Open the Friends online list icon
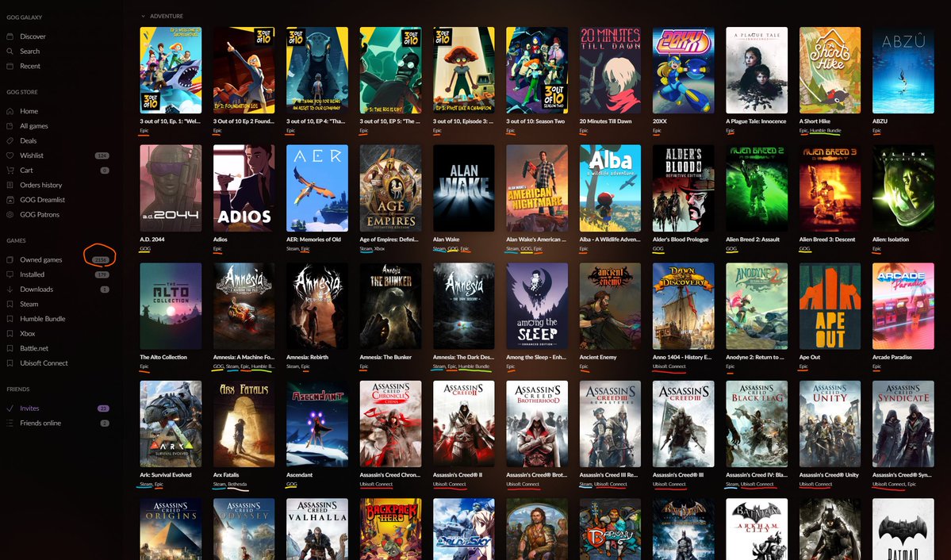The height and width of the screenshot is (560, 951). 10,423
